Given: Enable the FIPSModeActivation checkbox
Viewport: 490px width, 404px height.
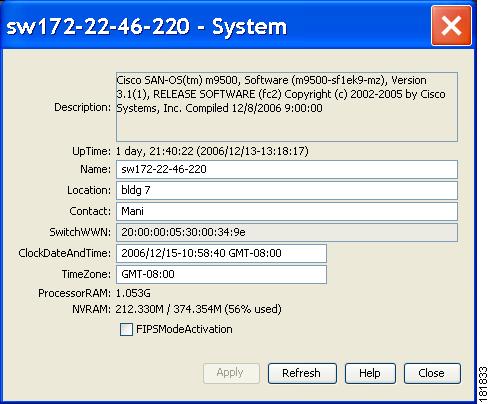Looking at the screenshot, I should pos(126,329).
